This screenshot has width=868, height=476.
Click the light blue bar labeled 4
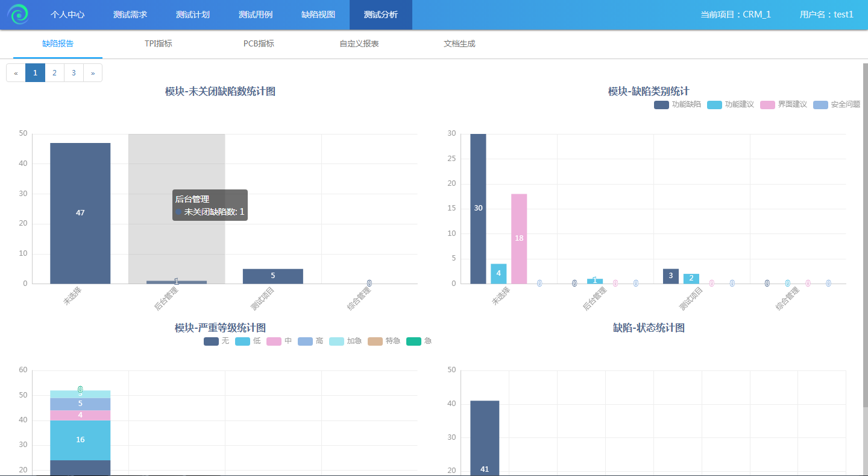pyautogui.click(x=498, y=273)
